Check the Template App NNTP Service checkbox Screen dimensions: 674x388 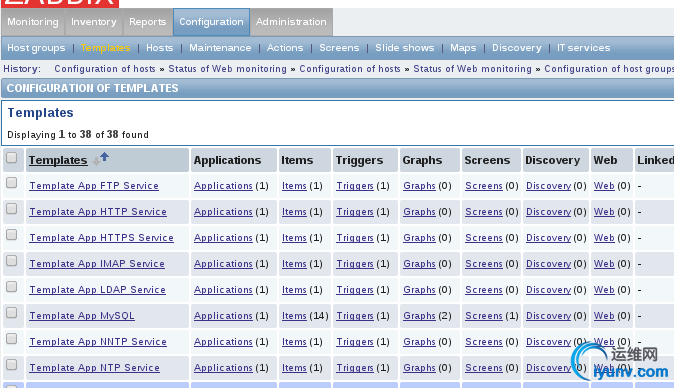pyautogui.click(x=12, y=339)
